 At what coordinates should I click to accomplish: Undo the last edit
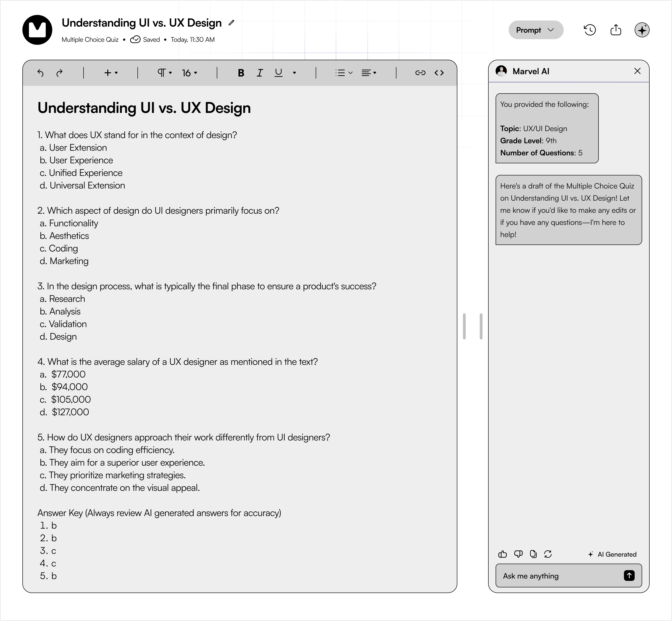pos(41,73)
